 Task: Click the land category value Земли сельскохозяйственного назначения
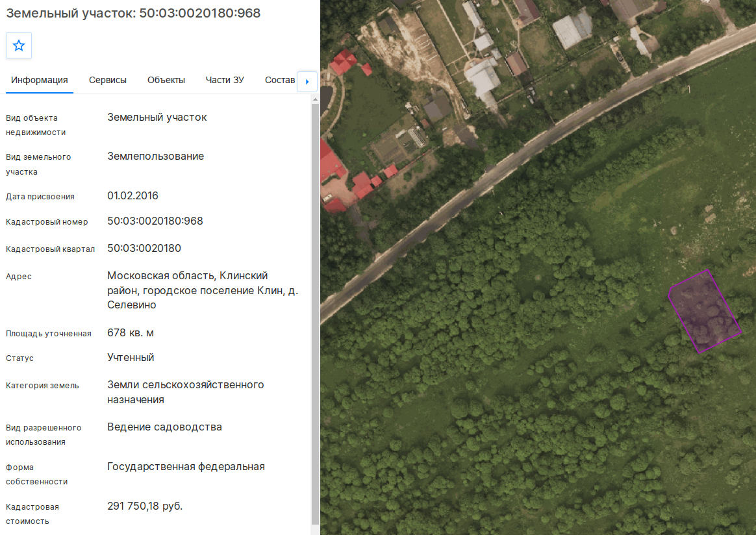tap(186, 392)
